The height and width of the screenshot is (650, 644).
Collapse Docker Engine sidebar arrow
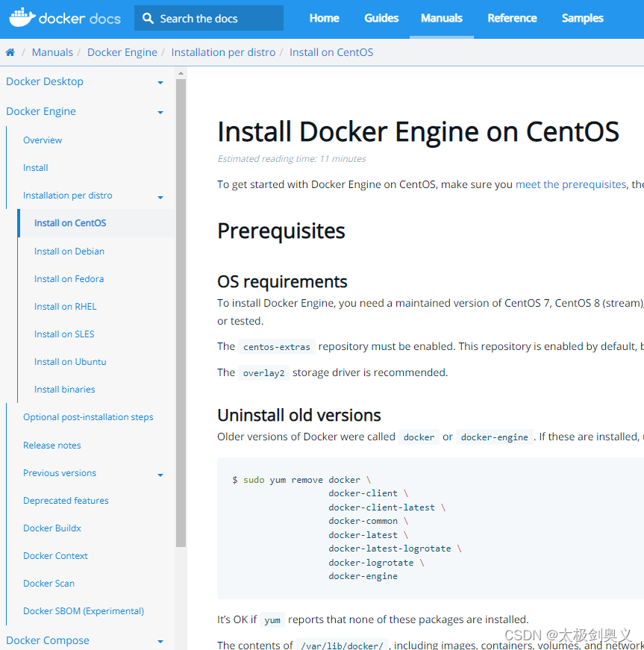click(x=160, y=113)
